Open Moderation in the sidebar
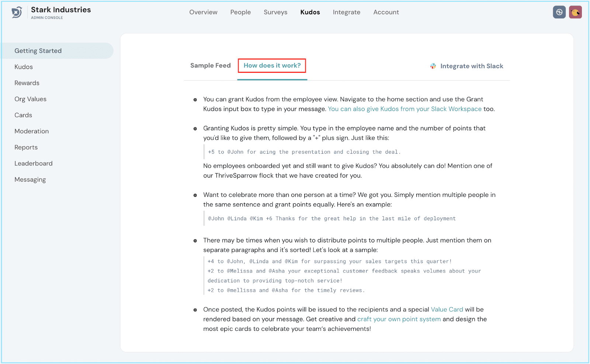 pyautogui.click(x=32, y=131)
